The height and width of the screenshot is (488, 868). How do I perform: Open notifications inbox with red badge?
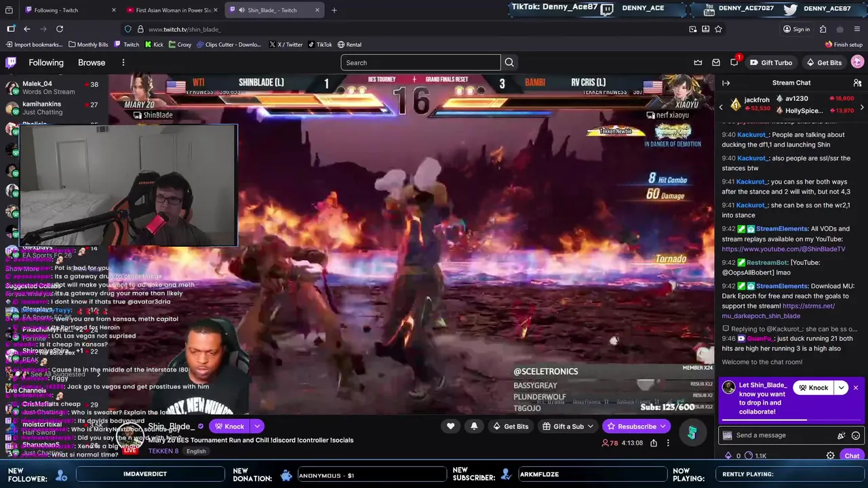734,62
